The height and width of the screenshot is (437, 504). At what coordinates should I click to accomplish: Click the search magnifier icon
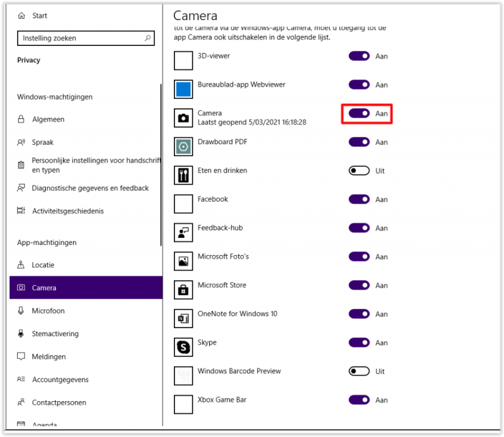click(148, 38)
